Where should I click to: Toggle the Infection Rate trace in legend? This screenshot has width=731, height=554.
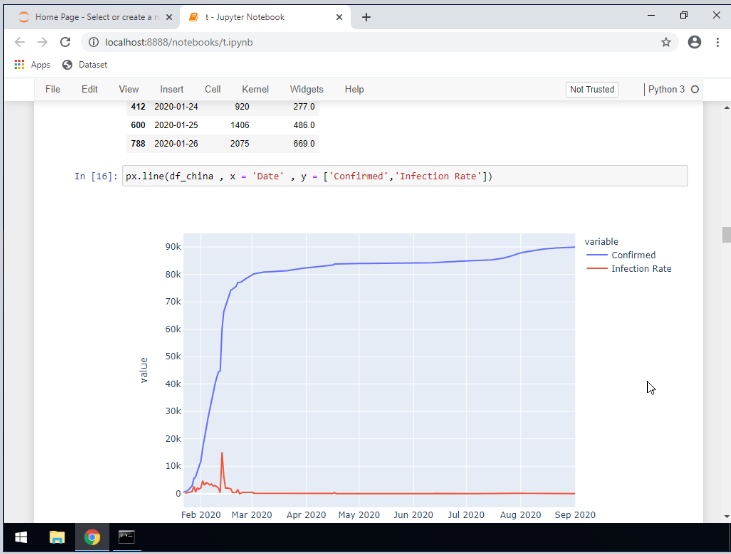[x=629, y=269]
